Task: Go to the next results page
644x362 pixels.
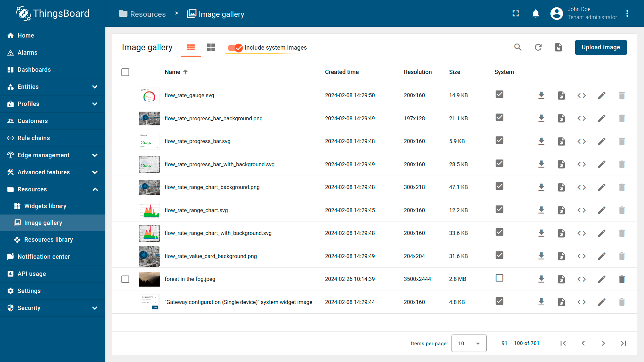Action: [x=603, y=343]
